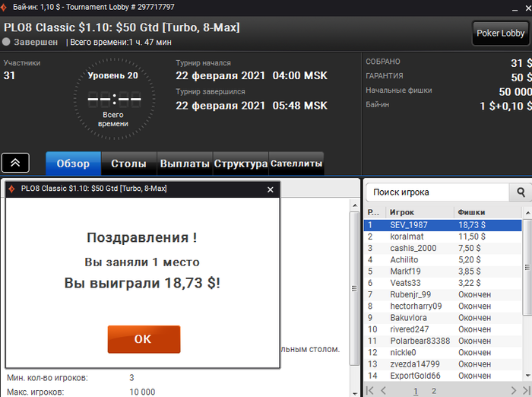Switch to the Структура tab
This screenshot has width=532, height=397.
pyautogui.click(x=241, y=164)
